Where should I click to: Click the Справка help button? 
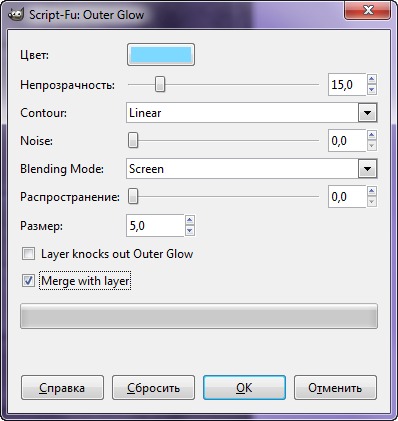(x=62, y=388)
